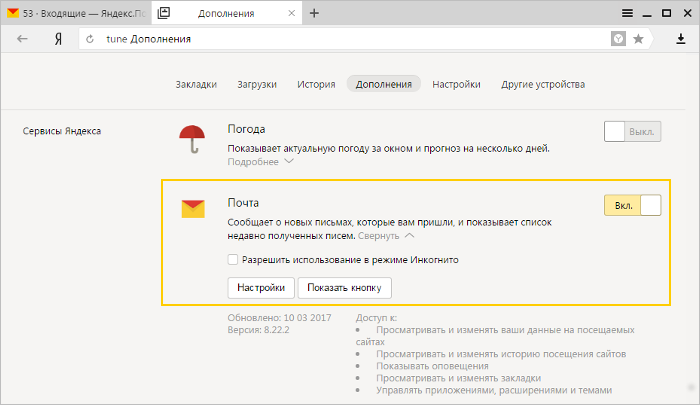Click the Почта envelope icon
The height and width of the screenshot is (405, 700).
click(x=193, y=209)
